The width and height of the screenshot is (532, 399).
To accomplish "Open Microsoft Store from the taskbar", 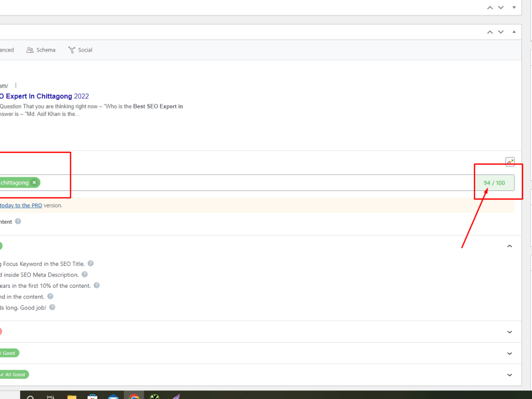I will (x=92, y=397).
